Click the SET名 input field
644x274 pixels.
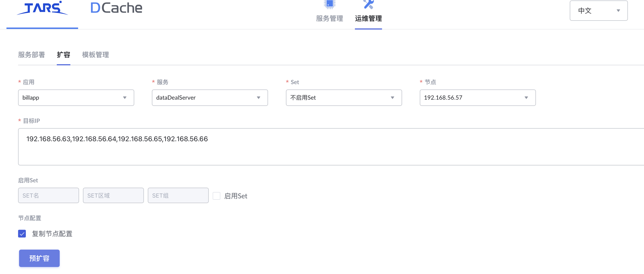[48, 195]
